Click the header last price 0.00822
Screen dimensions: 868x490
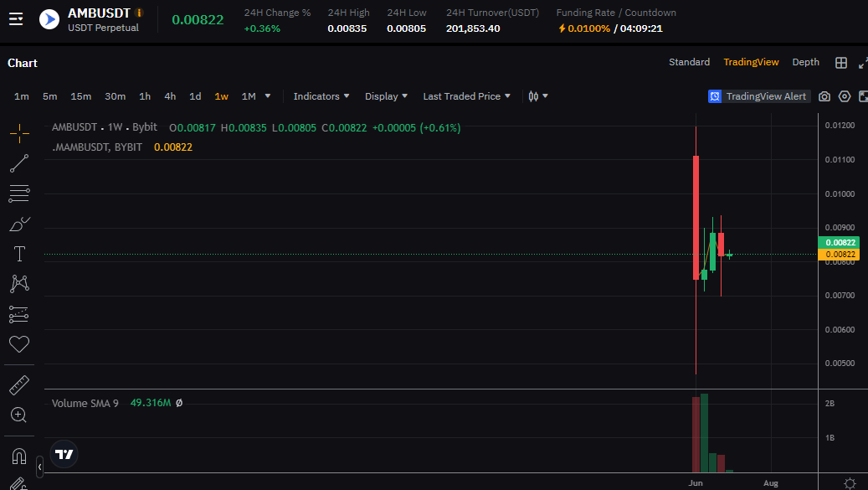click(x=198, y=20)
